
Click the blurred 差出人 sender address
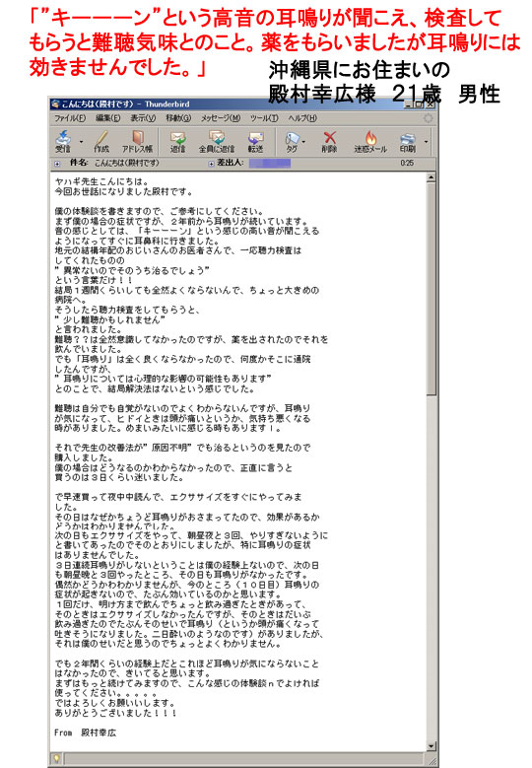click(270, 163)
